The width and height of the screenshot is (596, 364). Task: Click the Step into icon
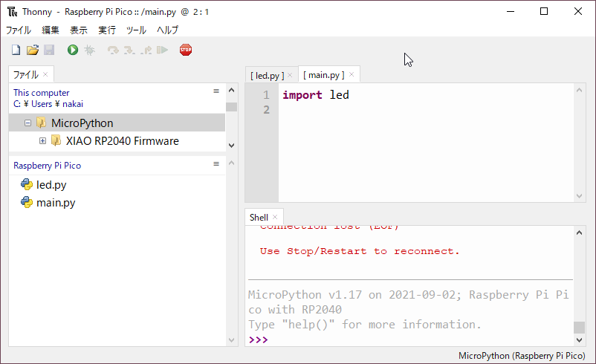pyautogui.click(x=129, y=50)
